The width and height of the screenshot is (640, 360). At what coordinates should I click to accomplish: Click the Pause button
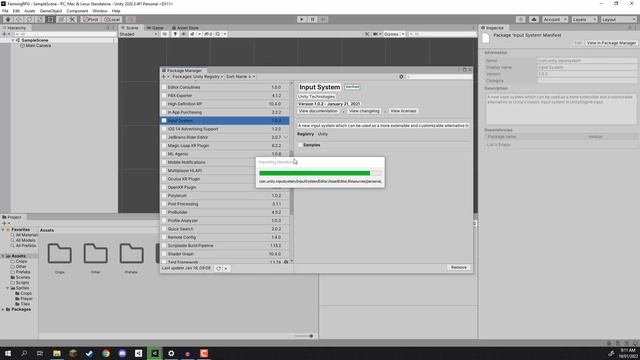click(x=313, y=19)
